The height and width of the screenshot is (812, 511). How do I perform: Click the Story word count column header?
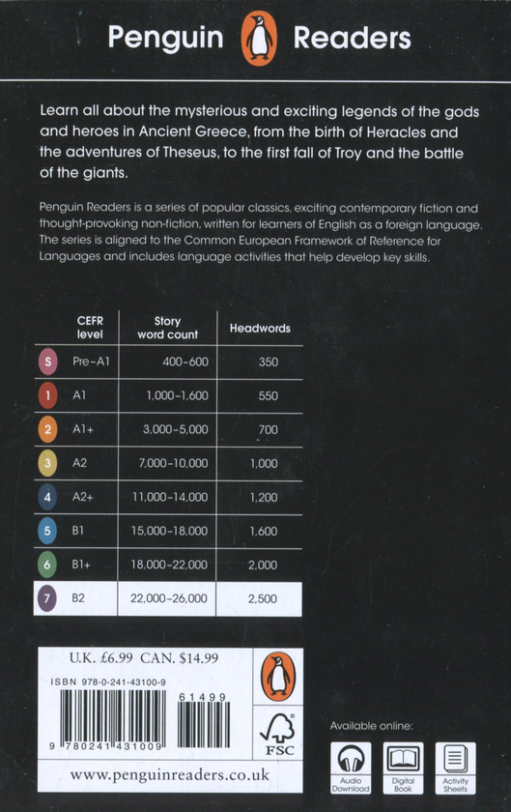[167, 328]
